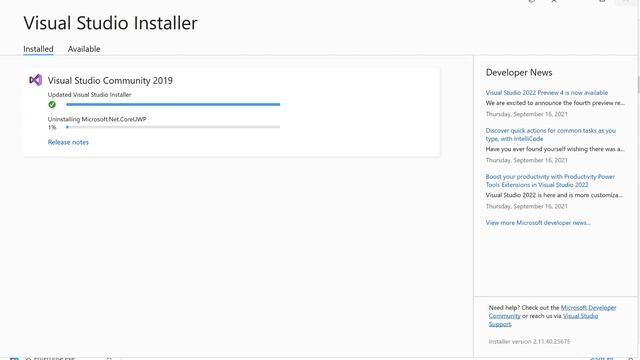Click the 'Have you ever found yourself wishing' summary

(555, 149)
